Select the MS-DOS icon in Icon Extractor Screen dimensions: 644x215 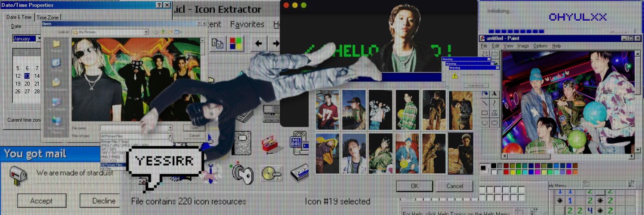pyautogui.click(x=299, y=143)
